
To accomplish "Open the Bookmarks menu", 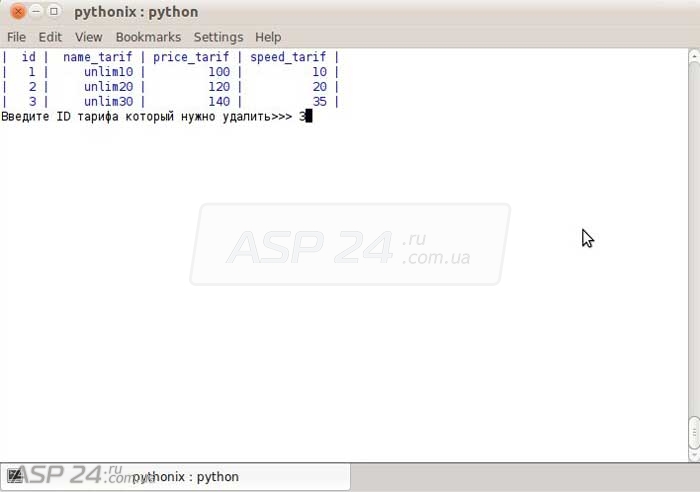I will (x=148, y=37).
